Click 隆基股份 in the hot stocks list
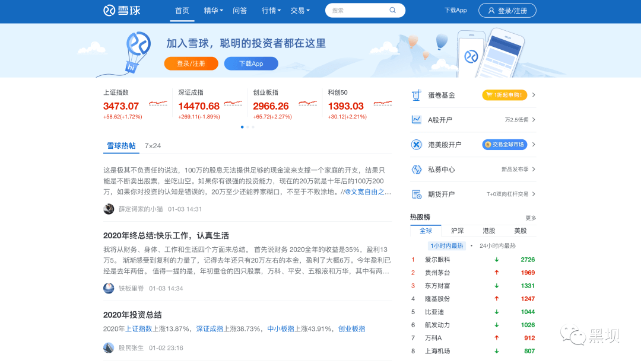The image size is (641, 364). [x=437, y=299]
